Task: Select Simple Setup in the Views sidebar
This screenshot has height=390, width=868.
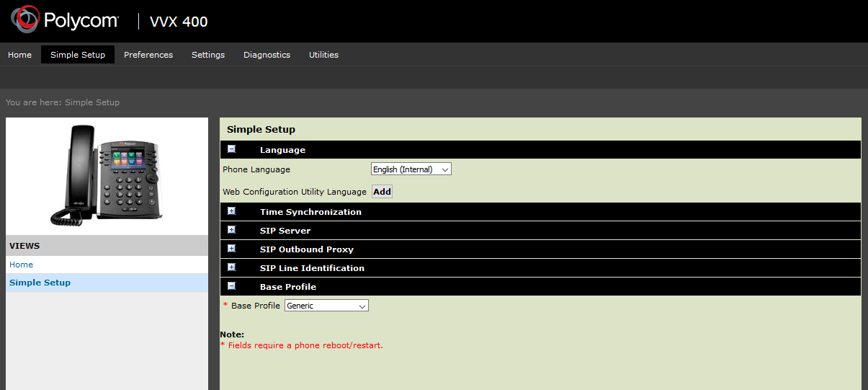Action: [x=40, y=283]
